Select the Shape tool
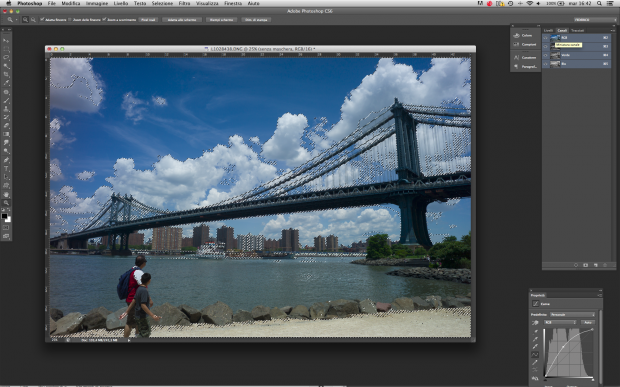Viewport: 620px width, 387px height. 6,186
